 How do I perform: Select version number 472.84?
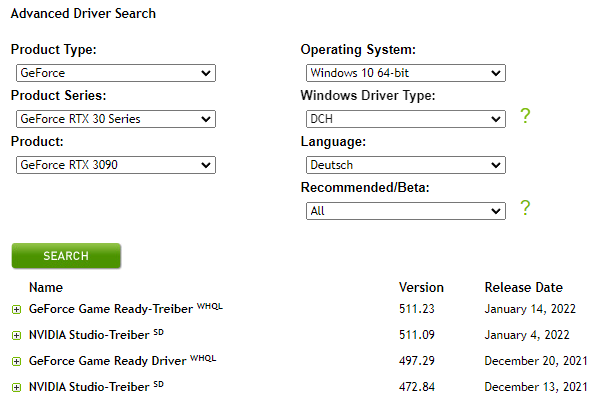tap(416, 387)
